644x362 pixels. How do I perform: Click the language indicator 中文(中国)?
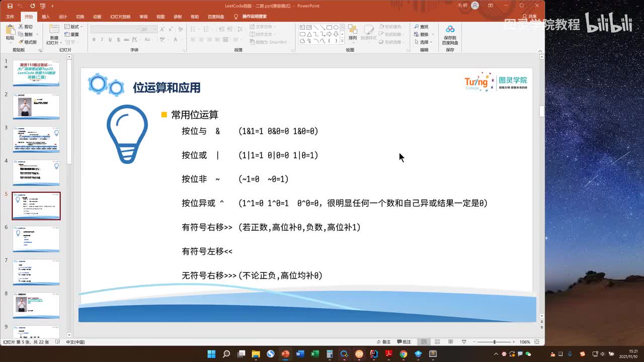coord(75,342)
